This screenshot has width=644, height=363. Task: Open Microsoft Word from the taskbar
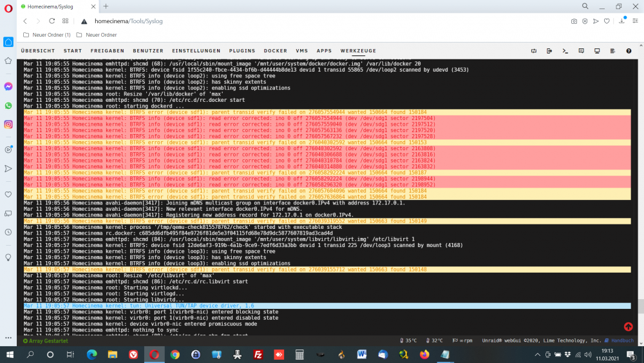pos(362,355)
